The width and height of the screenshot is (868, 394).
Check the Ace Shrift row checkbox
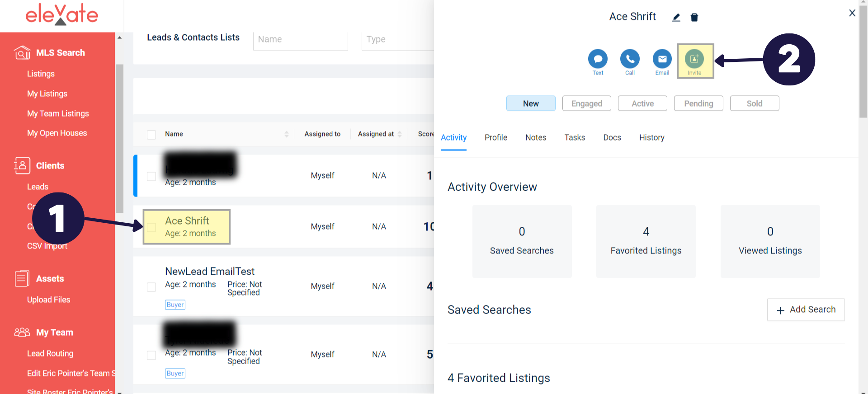pos(151,227)
